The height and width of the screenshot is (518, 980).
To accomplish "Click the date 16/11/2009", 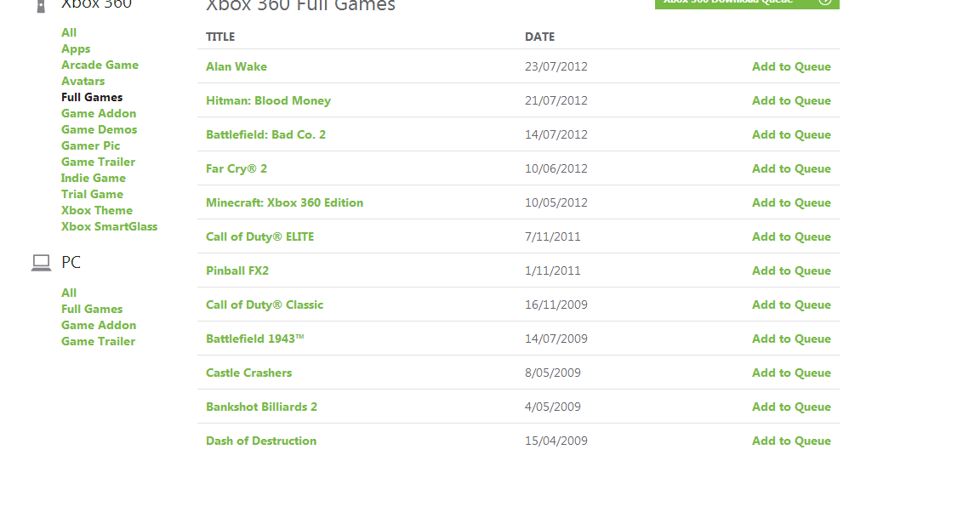I will pos(556,305).
